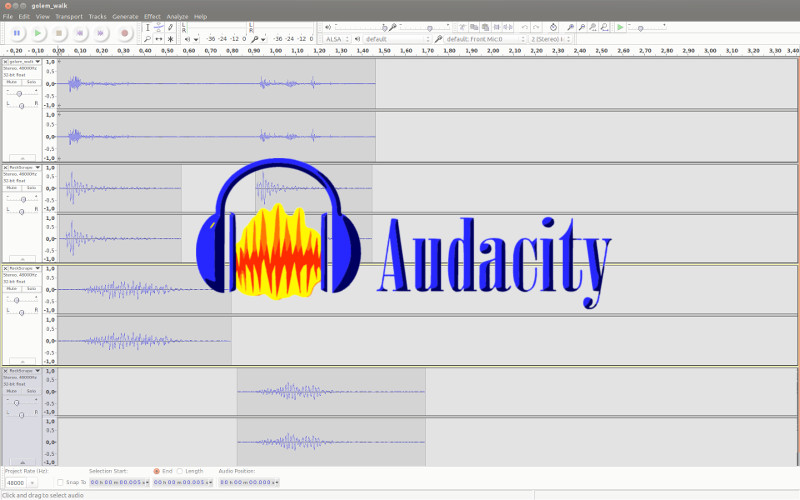Mute the first RockScrape track
The height and width of the screenshot is (500, 800).
click(12, 188)
